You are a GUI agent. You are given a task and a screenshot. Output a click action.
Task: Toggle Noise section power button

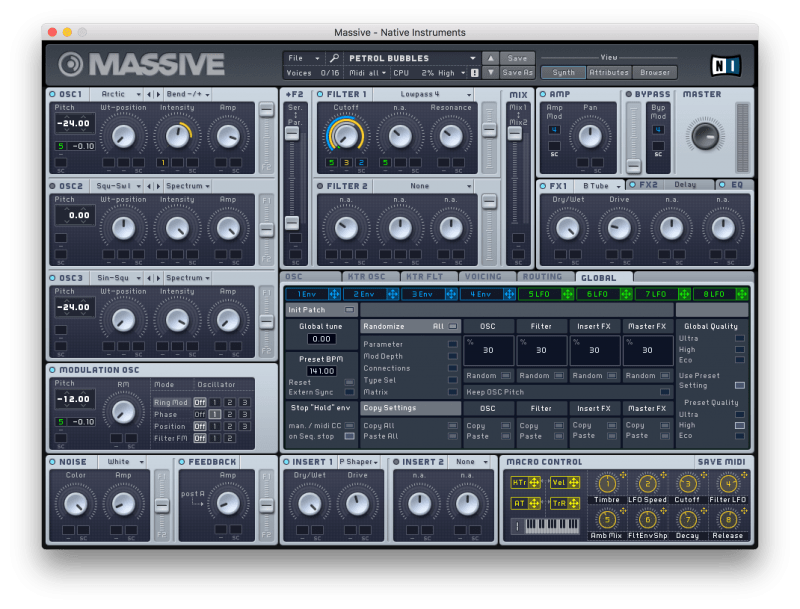tap(53, 462)
